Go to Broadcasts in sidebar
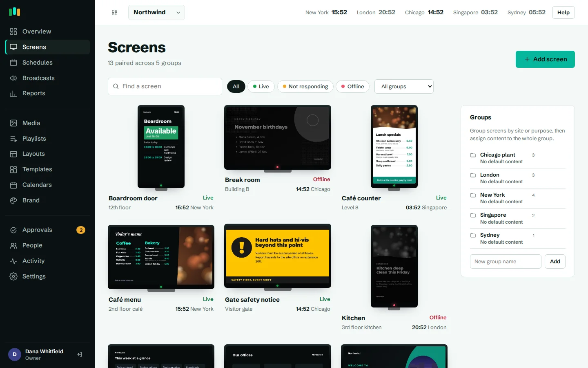 point(47,78)
